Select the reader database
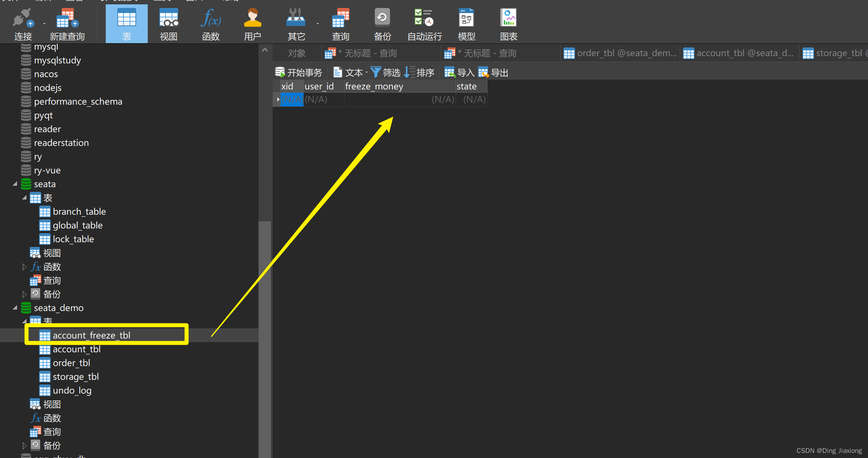868x458 pixels. tap(47, 129)
